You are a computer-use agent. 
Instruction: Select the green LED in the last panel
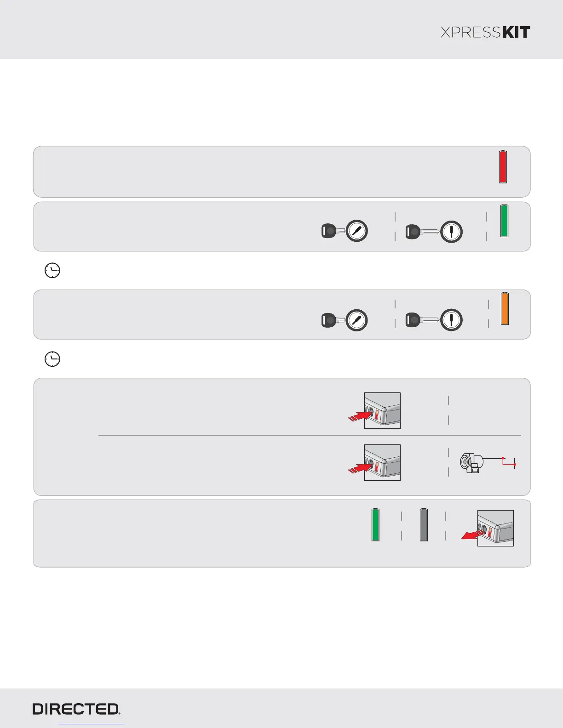[375, 525]
